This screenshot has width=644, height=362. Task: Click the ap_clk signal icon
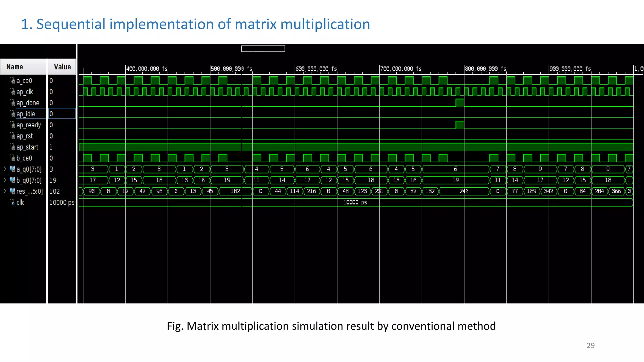[x=12, y=91]
